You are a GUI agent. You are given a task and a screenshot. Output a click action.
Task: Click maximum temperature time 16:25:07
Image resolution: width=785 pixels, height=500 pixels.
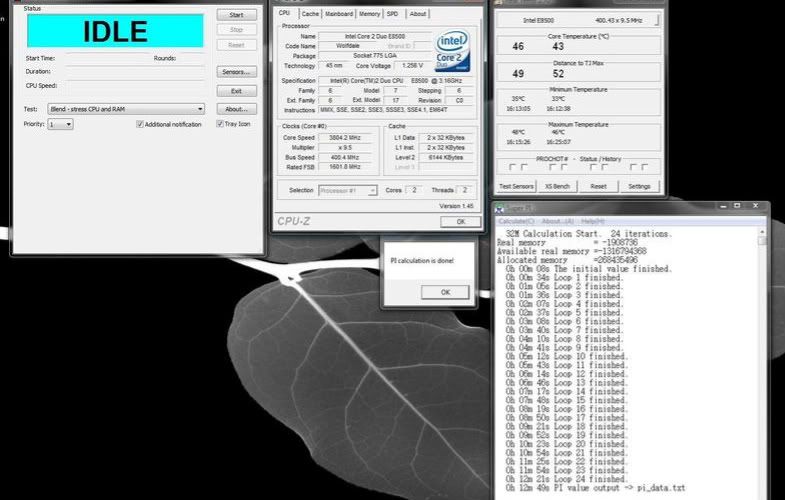coord(558,142)
